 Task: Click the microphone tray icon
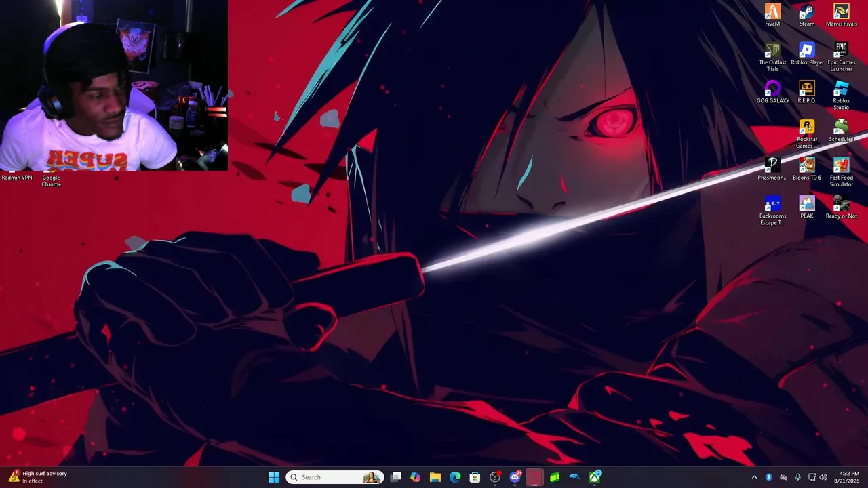coord(797,477)
